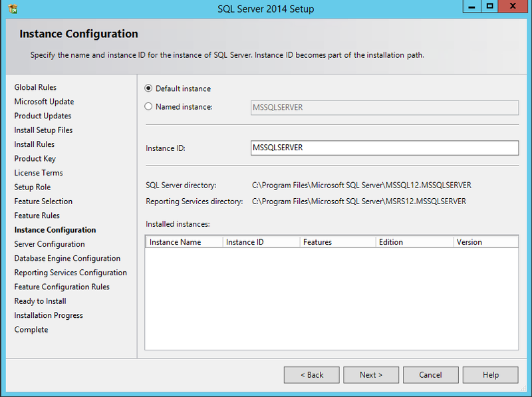Go back with the Back button
Screen dimensions: 532x397
pyautogui.click(x=311, y=375)
